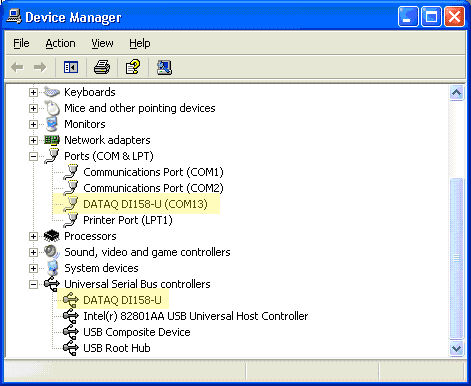The height and width of the screenshot is (386, 471).
Task: Open the File menu
Action: [21, 43]
